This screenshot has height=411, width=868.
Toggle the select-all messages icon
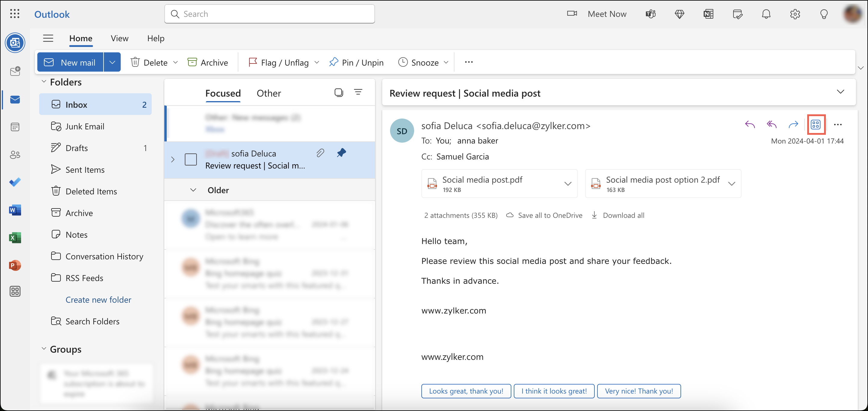(x=339, y=92)
